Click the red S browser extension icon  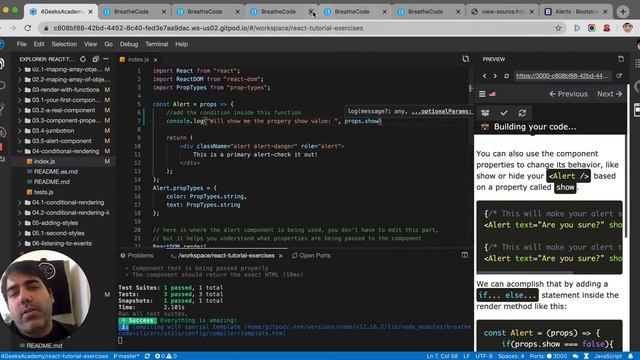coord(607,28)
